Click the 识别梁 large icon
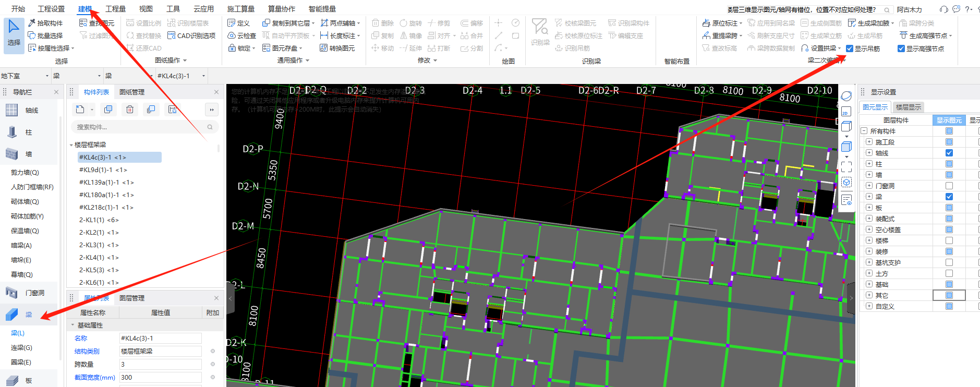This screenshot has height=387, width=980. [x=540, y=31]
